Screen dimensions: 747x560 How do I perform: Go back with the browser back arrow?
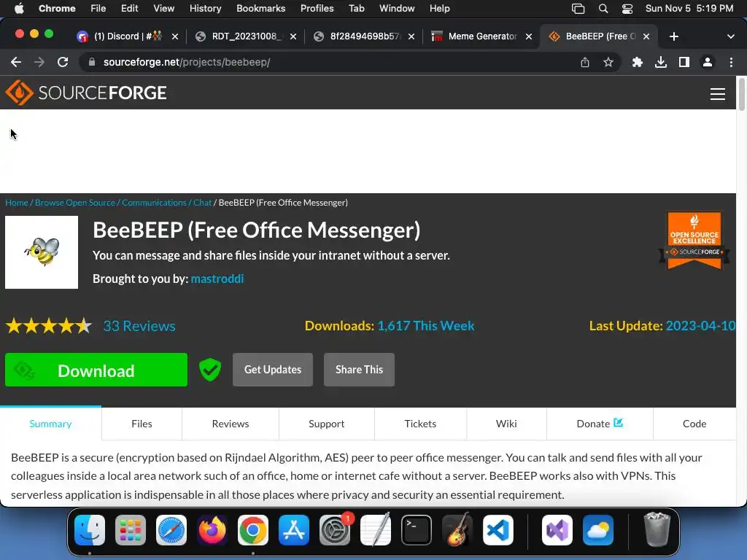[16, 62]
